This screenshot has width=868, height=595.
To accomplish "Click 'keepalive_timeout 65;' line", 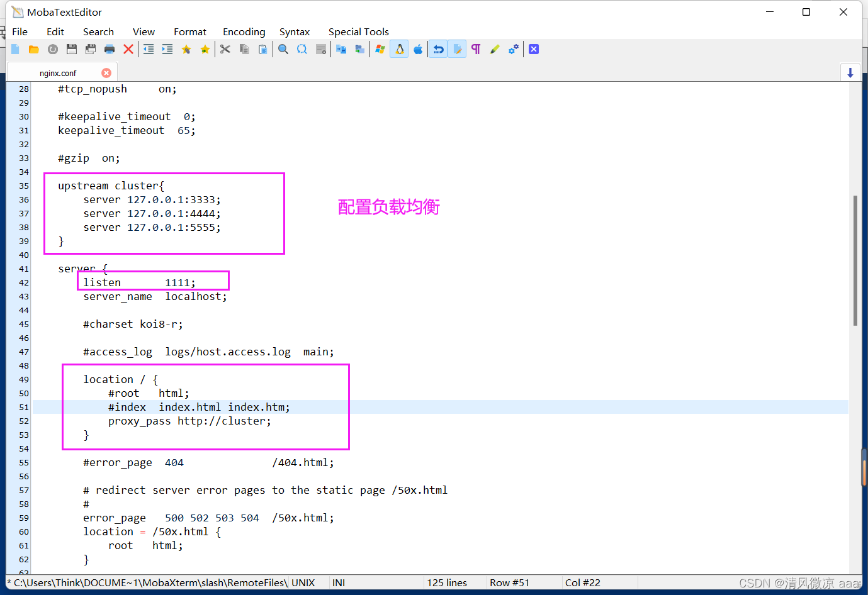I will pyautogui.click(x=127, y=130).
